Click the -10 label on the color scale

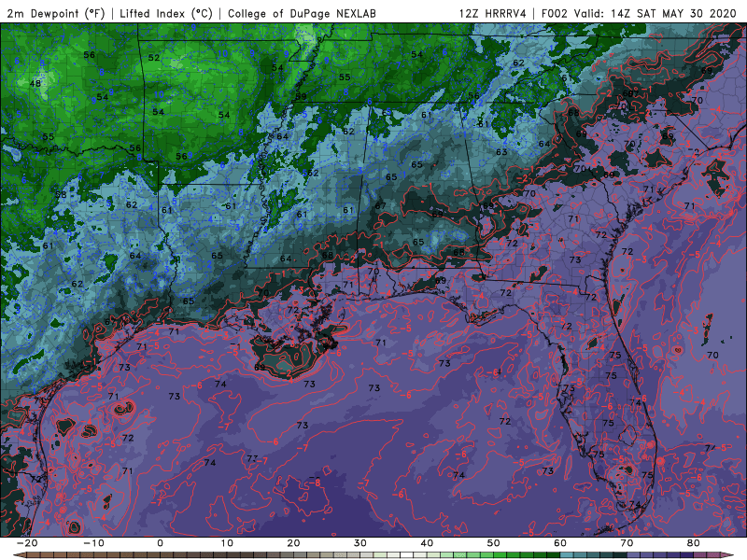click(93, 543)
